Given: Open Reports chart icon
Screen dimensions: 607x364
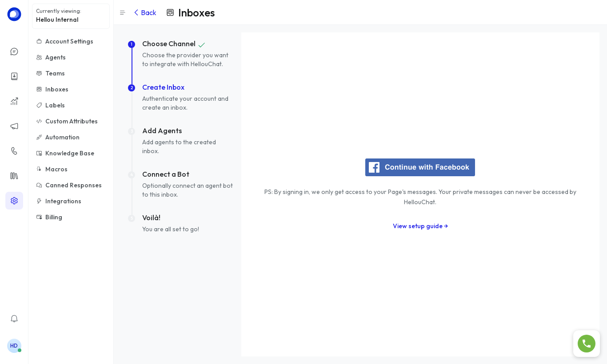Looking at the screenshot, I should click(14, 101).
